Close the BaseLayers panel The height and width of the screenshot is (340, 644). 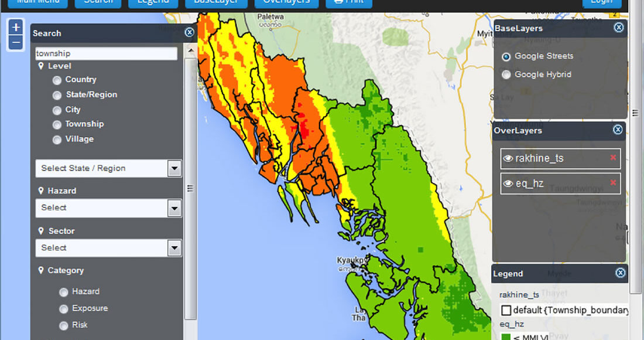(x=619, y=28)
